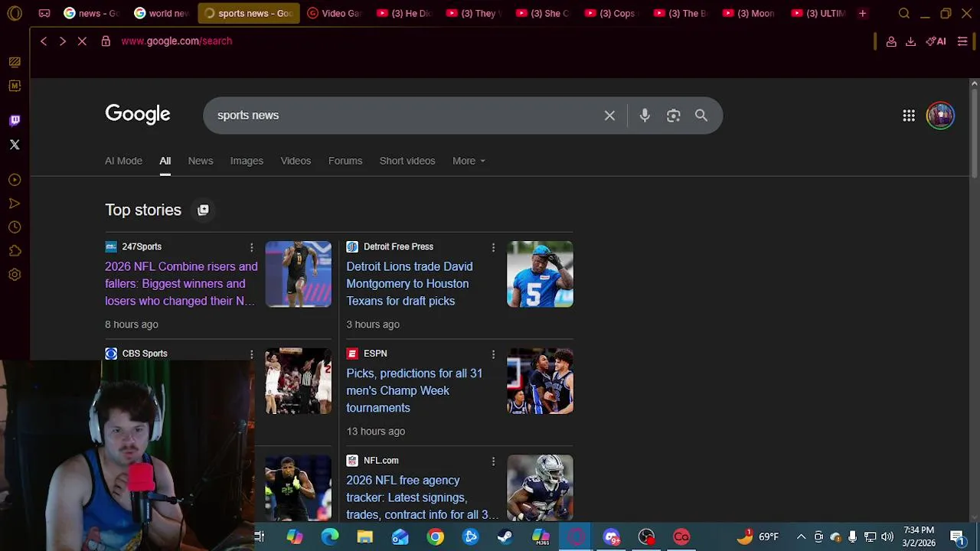Show hidden system tray icons
This screenshot has height=551, width=980.
click(801, 536)
